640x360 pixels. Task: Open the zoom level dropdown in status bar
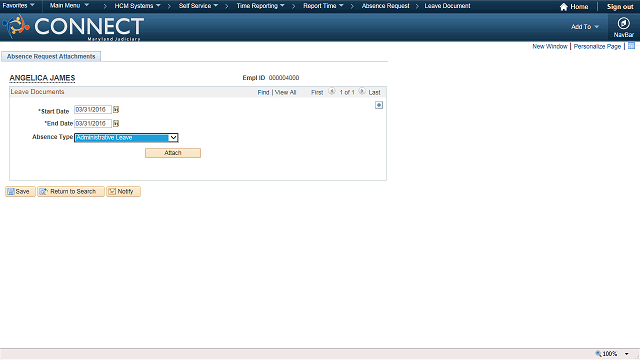coord(627,354)
